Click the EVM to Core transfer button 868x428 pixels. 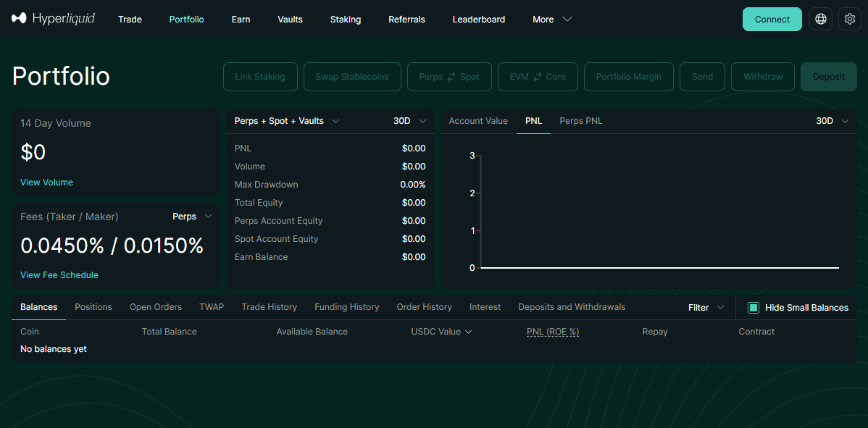(538, 77)
